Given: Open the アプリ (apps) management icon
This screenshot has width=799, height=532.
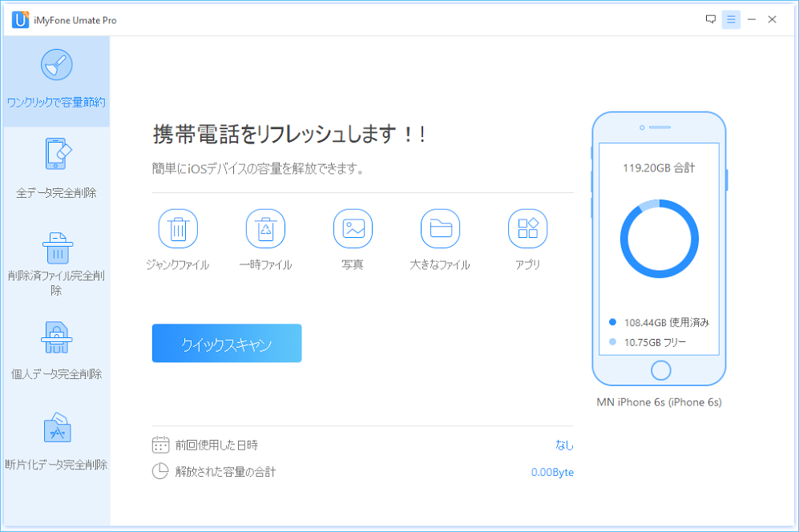Looking at the screenshot, I should click(528, 228).
